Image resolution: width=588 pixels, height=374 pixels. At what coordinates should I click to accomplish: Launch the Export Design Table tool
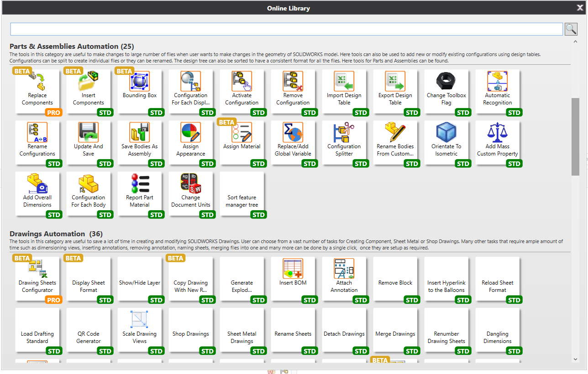click(395, 92)
